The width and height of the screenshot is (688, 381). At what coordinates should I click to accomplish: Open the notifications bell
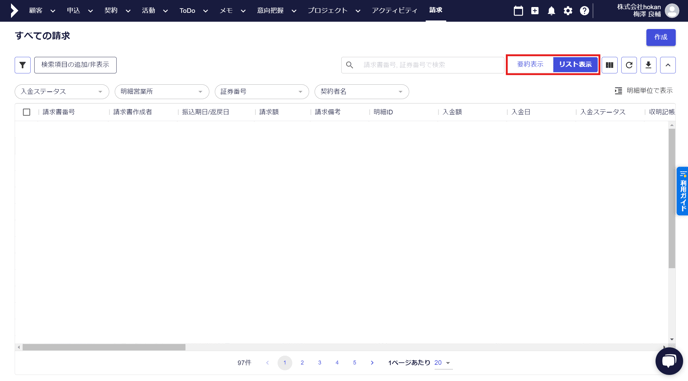click(552, 11)
